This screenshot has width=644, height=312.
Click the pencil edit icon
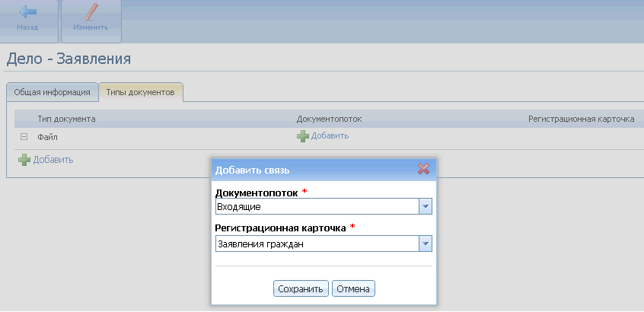tap(91, 12)
